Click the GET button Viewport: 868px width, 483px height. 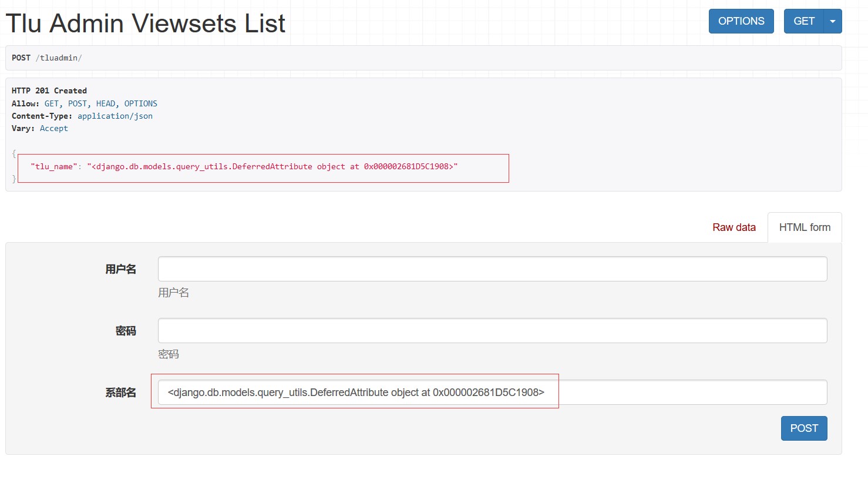click(x=803, y=21)
